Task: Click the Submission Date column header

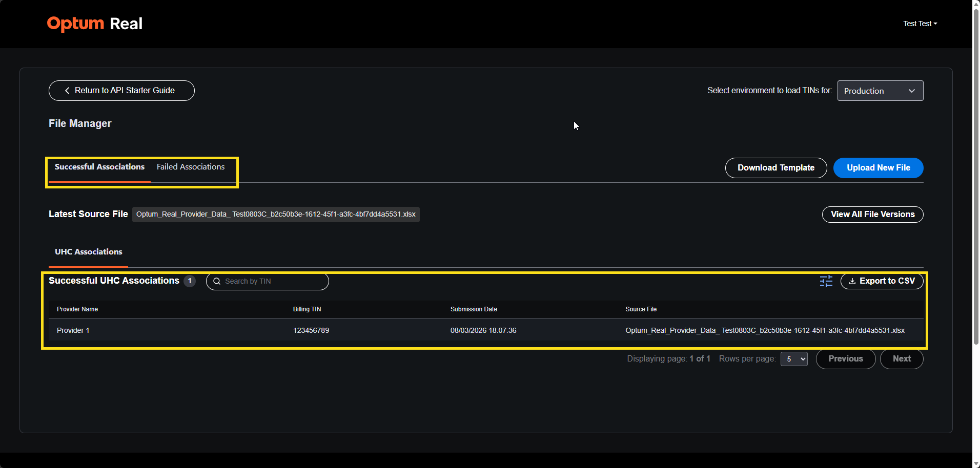Action: tap(474, 309)
